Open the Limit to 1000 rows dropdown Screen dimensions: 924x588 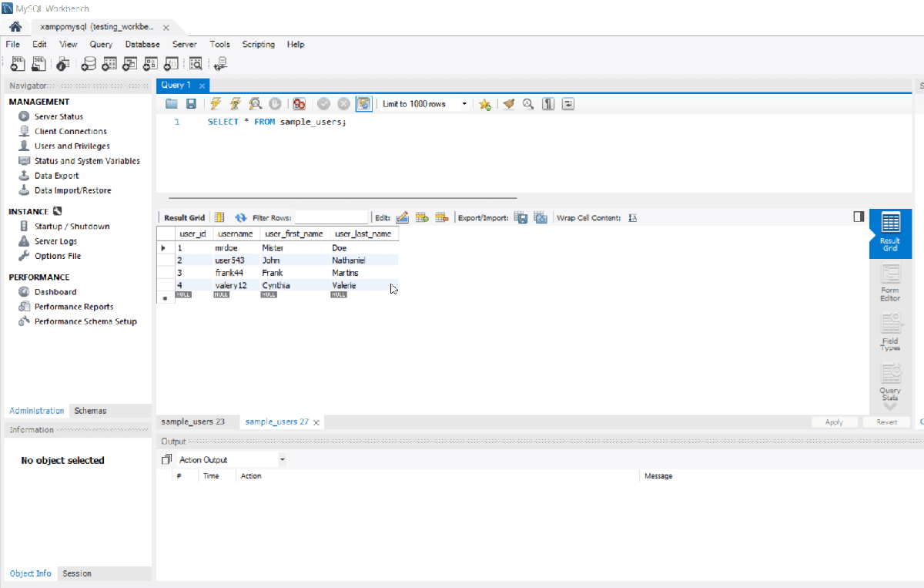point(464,103)
